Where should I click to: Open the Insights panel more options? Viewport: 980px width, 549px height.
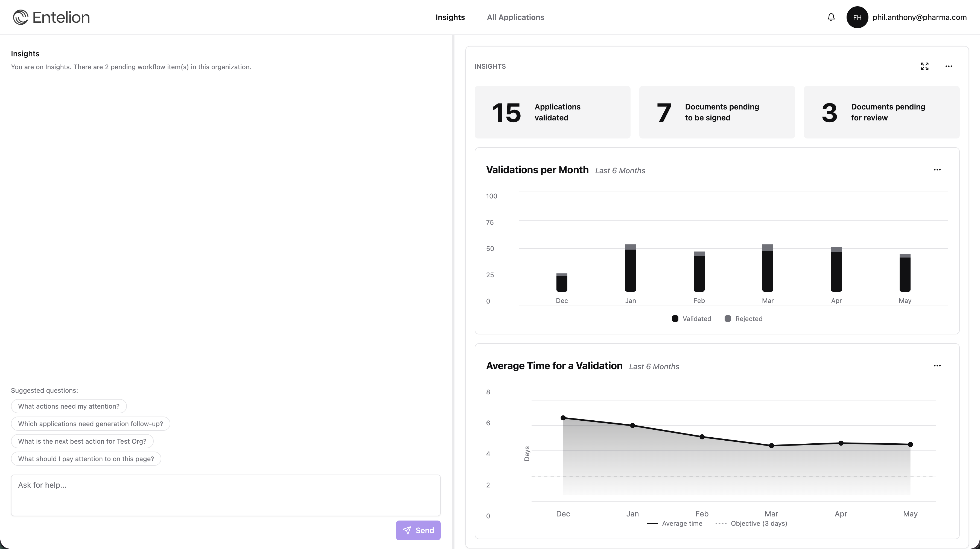[x=949, y=66]
